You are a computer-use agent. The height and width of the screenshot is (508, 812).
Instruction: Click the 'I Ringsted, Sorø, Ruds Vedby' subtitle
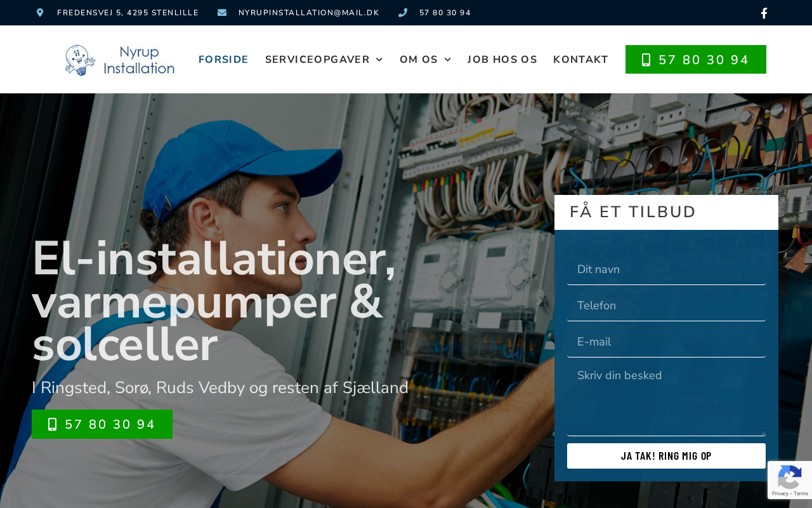(x=220, y=387)
